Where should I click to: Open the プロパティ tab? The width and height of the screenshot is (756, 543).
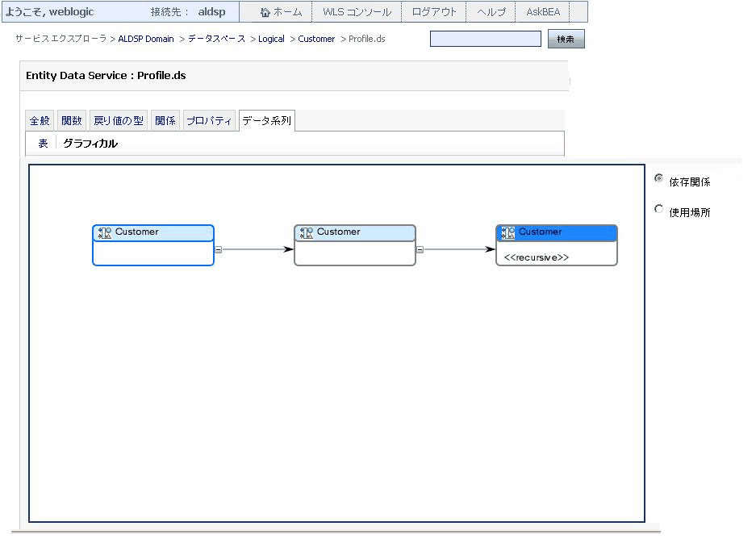coord(209,120)
